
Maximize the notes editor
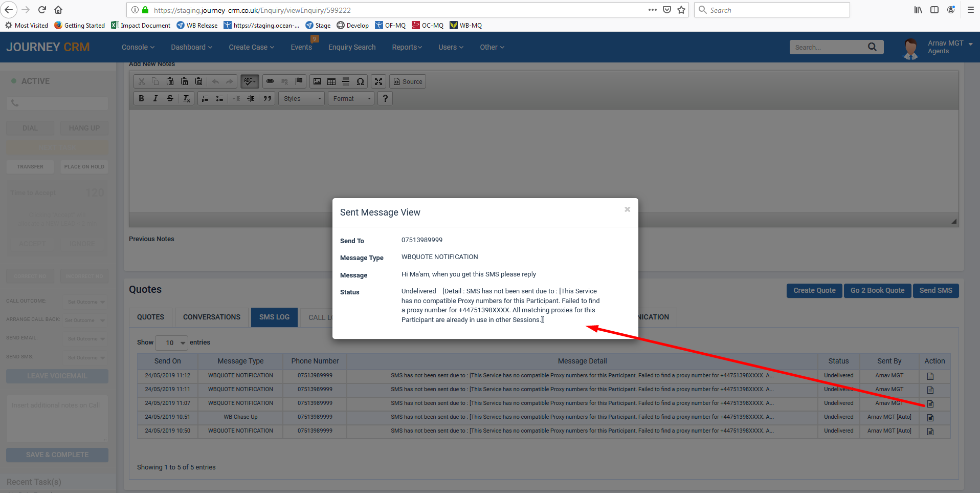[378, 81]
